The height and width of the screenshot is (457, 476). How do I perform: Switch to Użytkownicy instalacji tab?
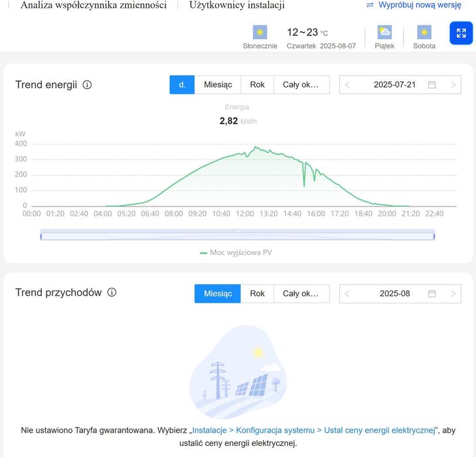(237, 5)
